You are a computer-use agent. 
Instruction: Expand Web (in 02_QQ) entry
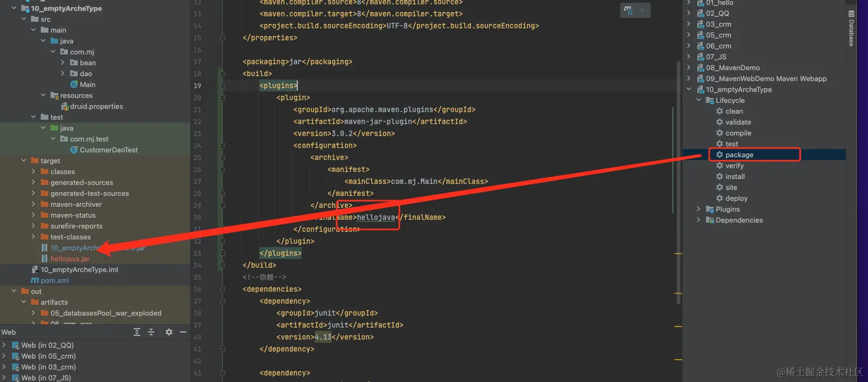click(x=4, y=346)
